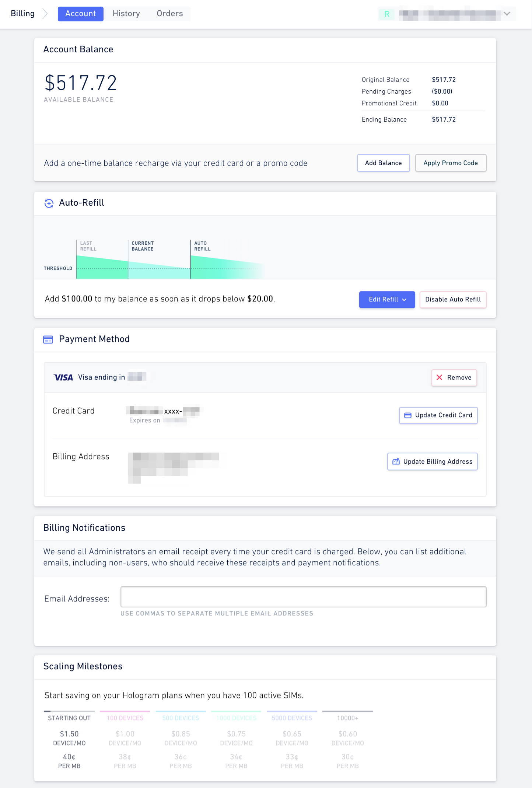This screenshot has height=788, width=532.
Task: Click the Billing breadcrumb link
Action: pyautogui.click(x=23, y=14)
